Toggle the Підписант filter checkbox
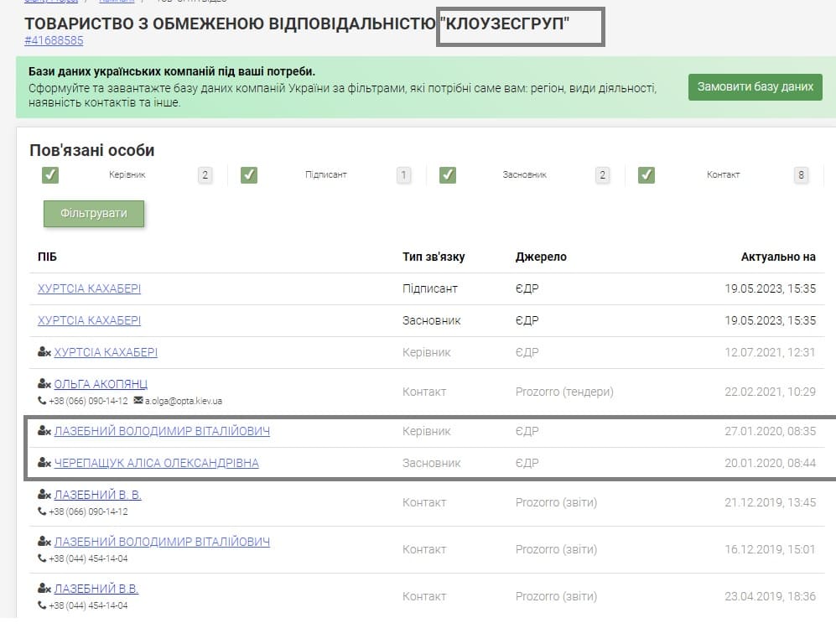Image resolution: width=836 pixels, height=644 pixels. (x=249, y=175)
